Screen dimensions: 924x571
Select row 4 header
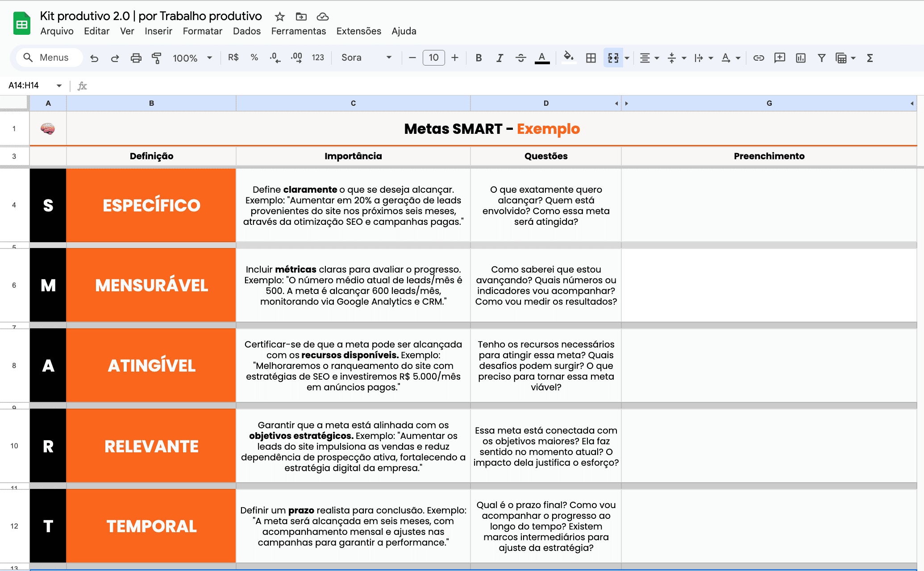coord(14,205)
